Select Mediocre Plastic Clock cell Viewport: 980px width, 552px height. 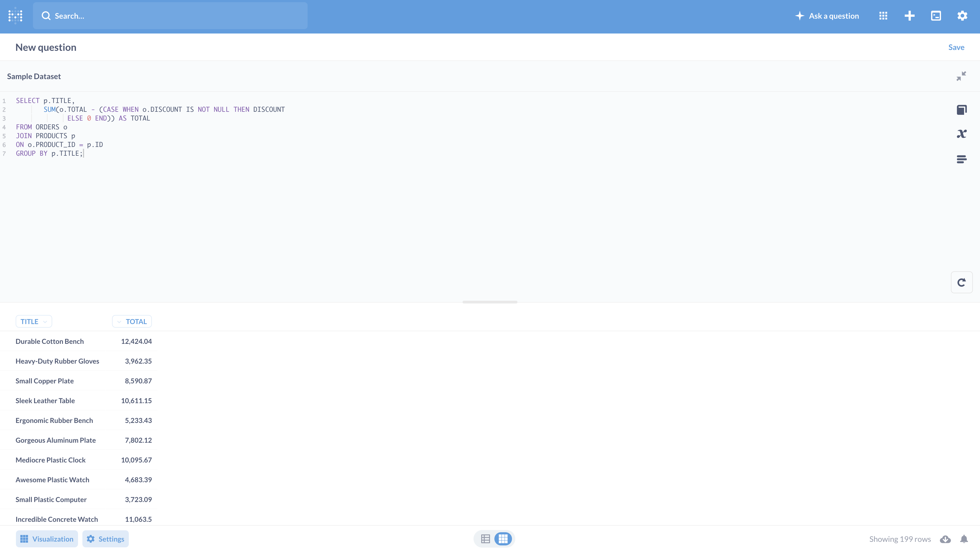(50, 460)
